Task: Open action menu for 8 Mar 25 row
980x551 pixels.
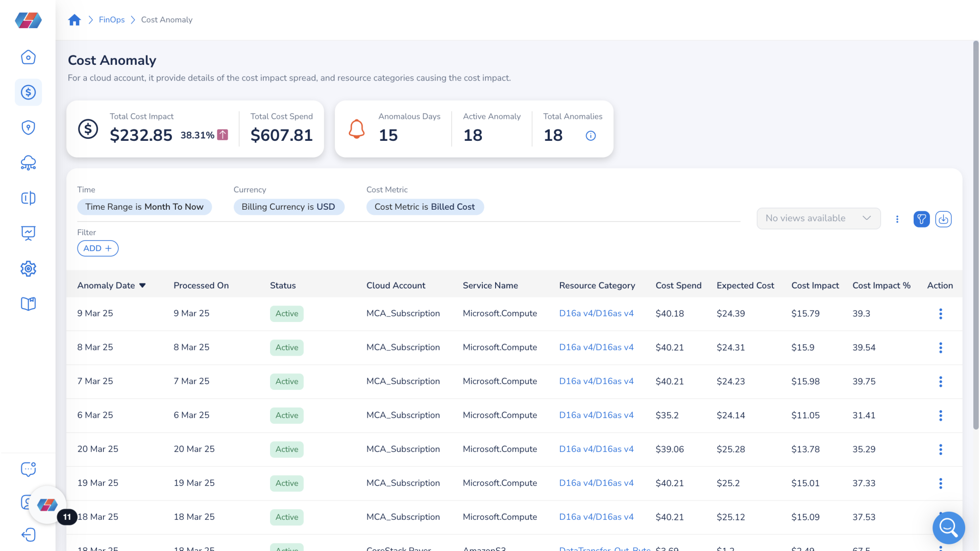Action: pos(940,348)
